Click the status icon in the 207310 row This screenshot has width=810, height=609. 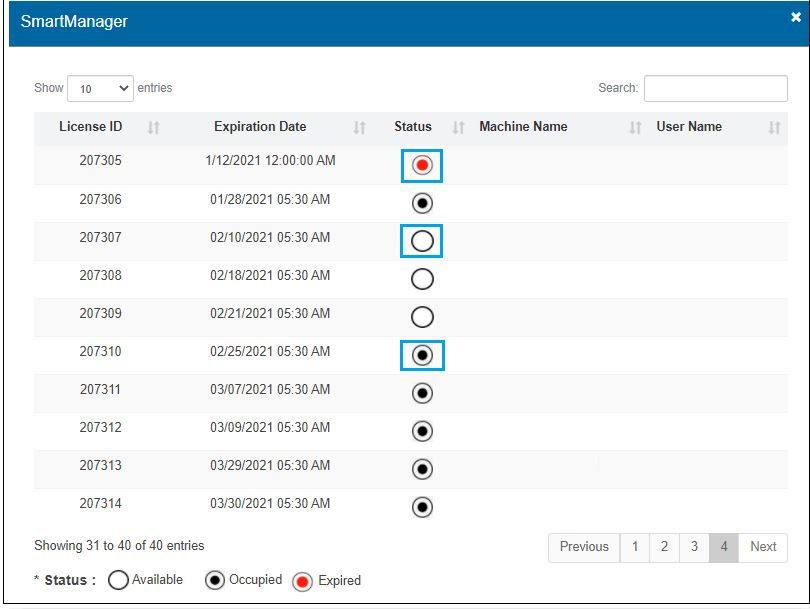[422, 355]
